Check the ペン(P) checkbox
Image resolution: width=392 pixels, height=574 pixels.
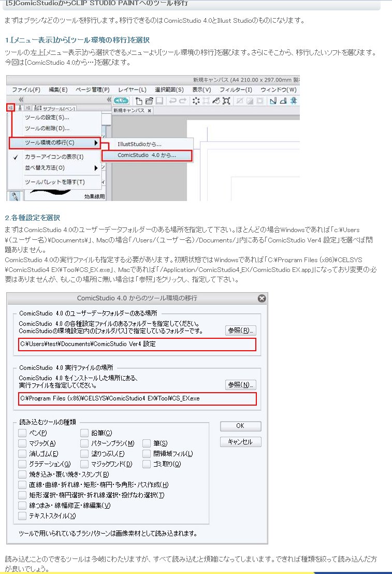pos(22,433)
